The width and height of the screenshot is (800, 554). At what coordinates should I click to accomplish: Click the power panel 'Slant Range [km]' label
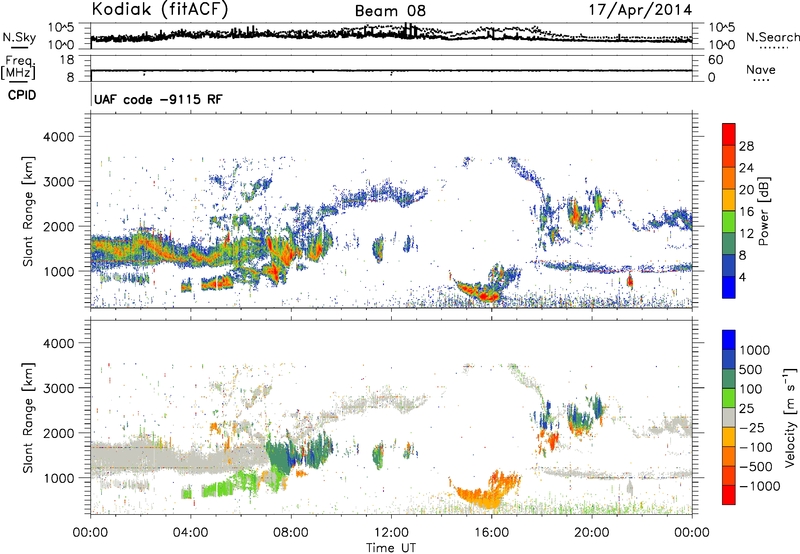click(28, 211)
